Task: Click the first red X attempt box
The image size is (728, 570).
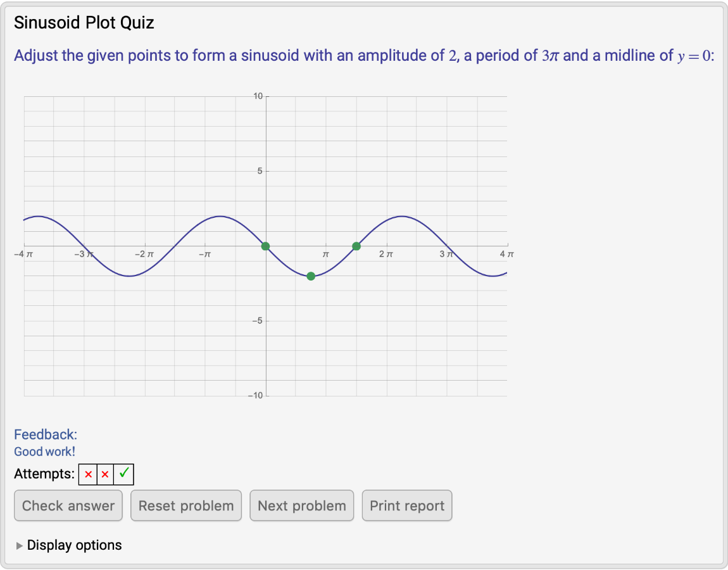Action: click(88, 474)
